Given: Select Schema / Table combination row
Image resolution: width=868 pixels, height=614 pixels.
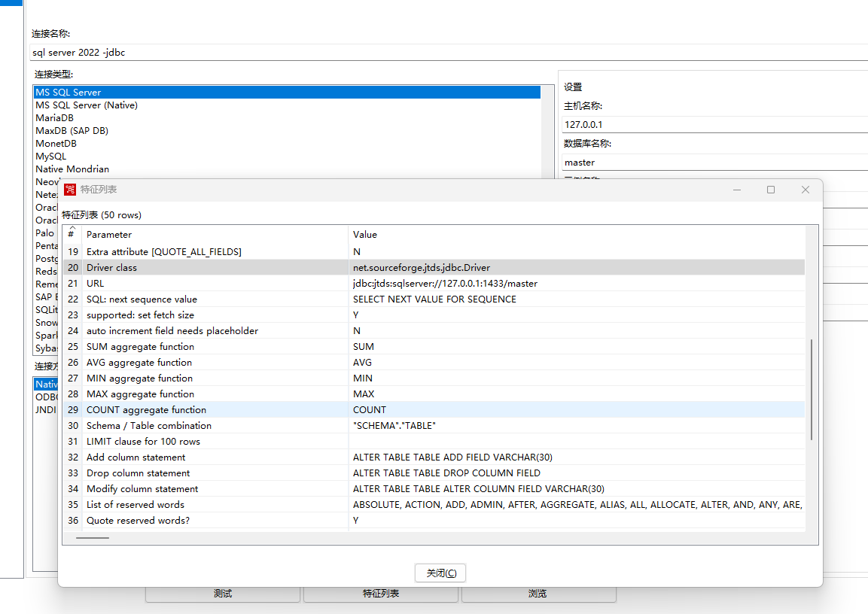Looking at the screenshot, I should point(434,425).
